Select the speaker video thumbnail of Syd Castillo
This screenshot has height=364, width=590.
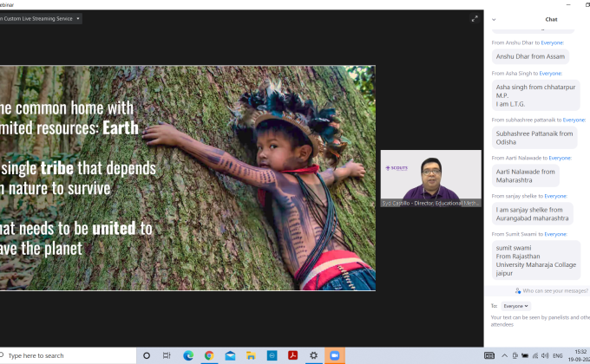click(430, 178)
